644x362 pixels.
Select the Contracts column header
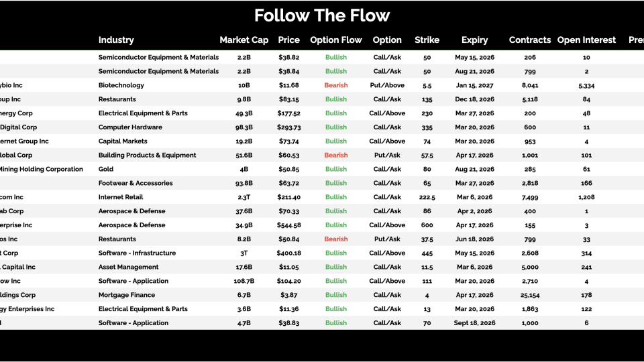tap(530, 40)
